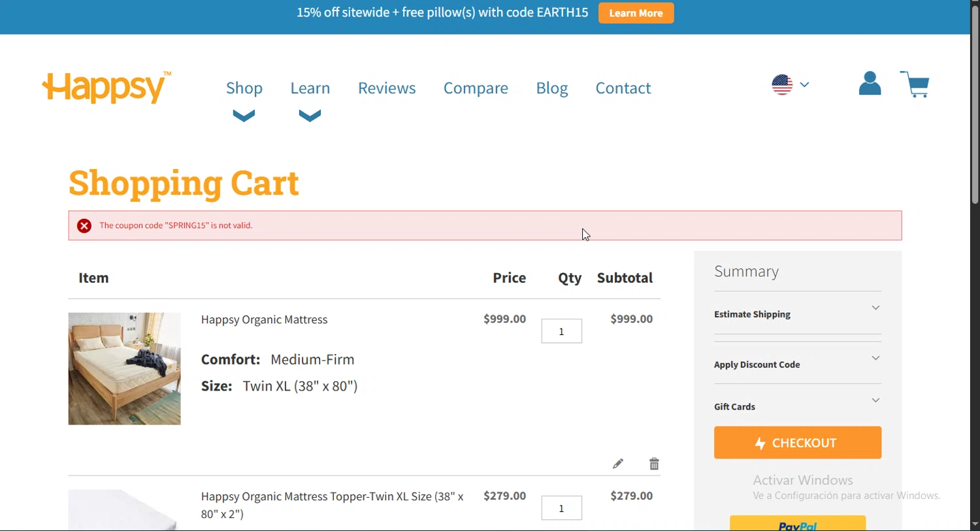
Task: Edit the Happsy Organic Mattress item
Action: 618,464
